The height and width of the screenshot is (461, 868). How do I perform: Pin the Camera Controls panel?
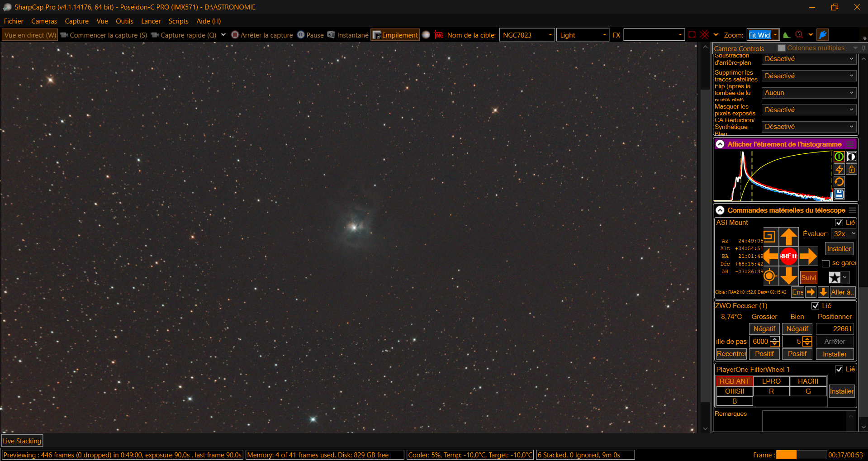pyautogui.click(x=863, y=48)
